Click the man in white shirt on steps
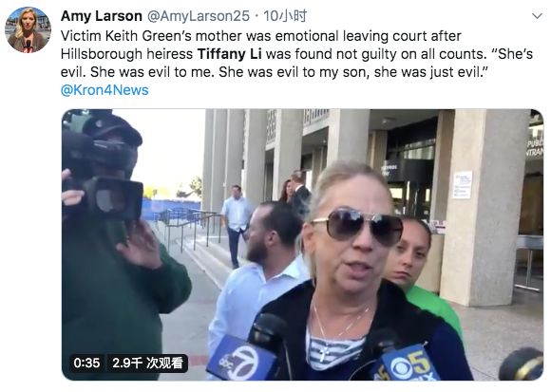 tap(236, 225)
